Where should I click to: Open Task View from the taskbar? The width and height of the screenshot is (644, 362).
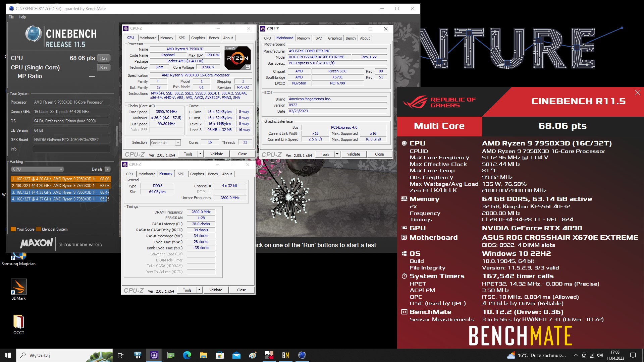coord(121,355)
